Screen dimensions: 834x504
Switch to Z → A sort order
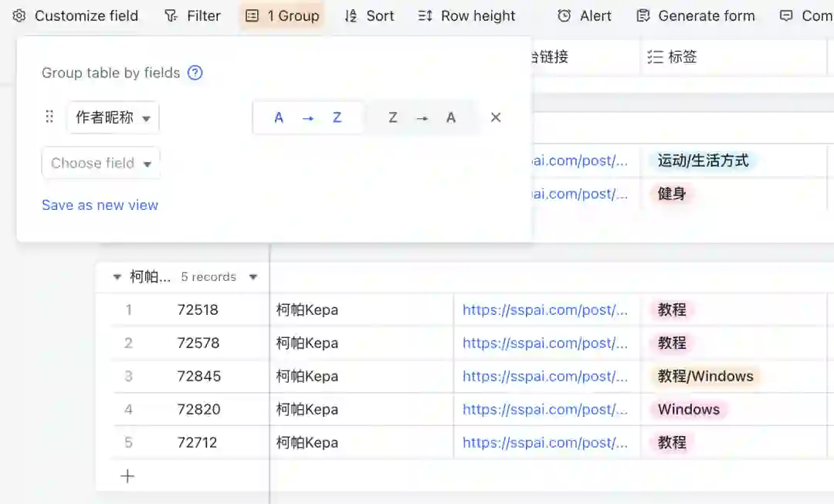pos(422,117)
